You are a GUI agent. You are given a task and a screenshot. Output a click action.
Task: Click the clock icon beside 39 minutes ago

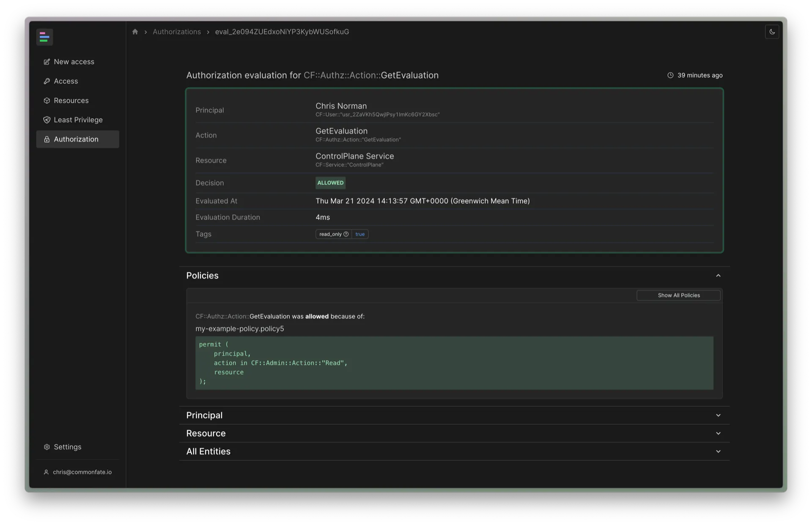(670, 75)
